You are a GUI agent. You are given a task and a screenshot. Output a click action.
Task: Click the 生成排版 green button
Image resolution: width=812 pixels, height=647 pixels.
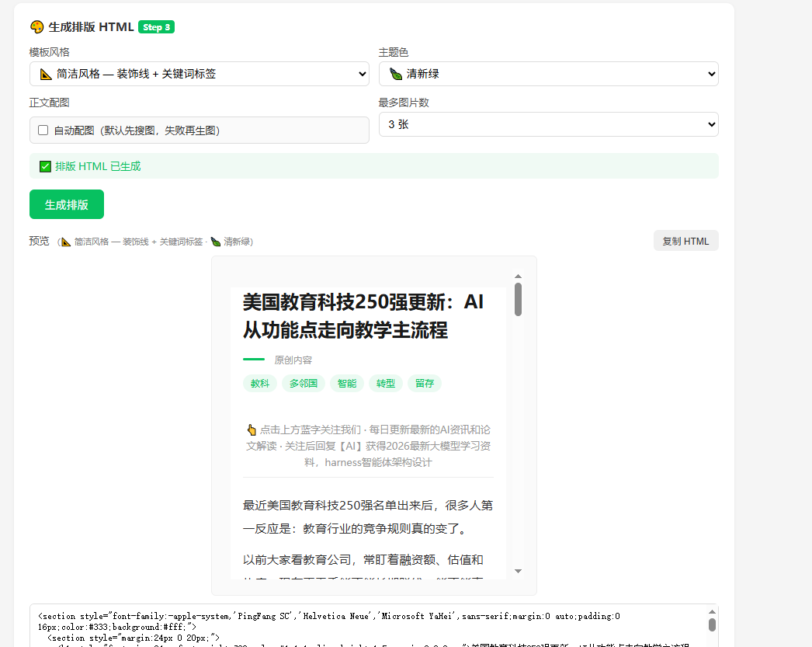click(x=67, y=204)
